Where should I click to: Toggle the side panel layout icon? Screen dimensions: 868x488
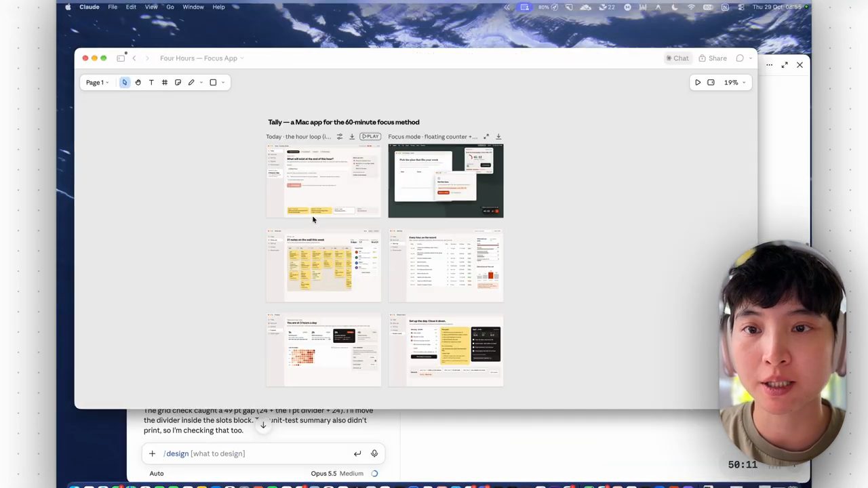(x=711, y=83)
